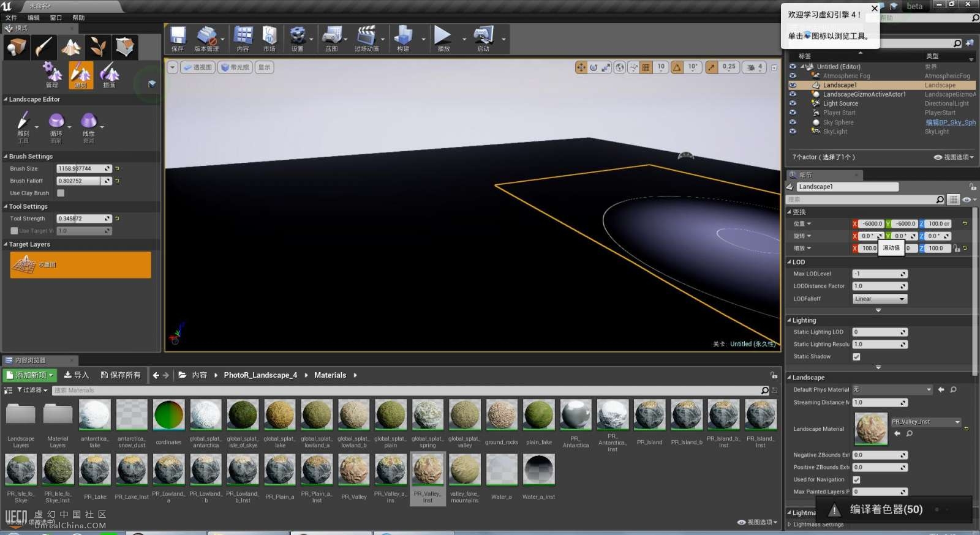
Task: Toggle rotation angle snapping in viewport
Action: click(677, 67)
